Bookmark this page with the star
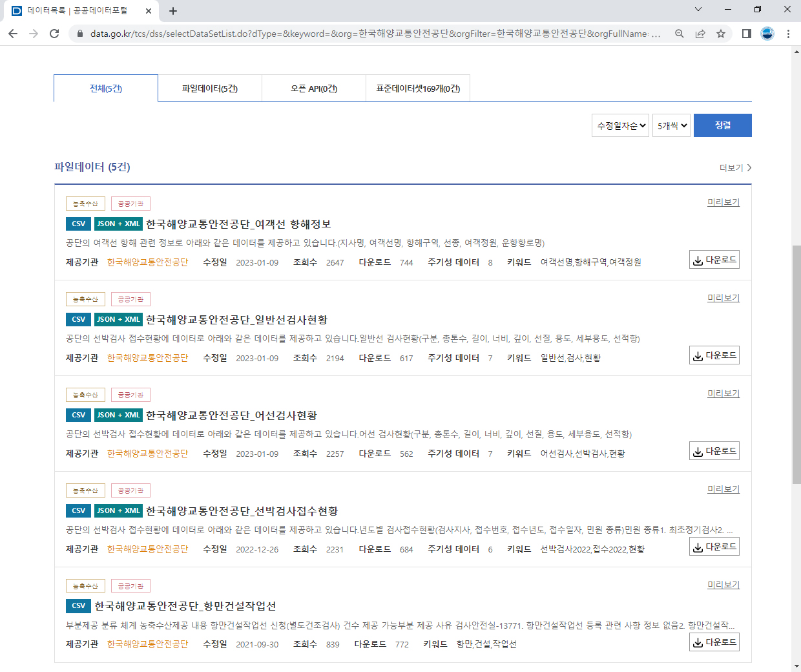 [x=721, y=34]
